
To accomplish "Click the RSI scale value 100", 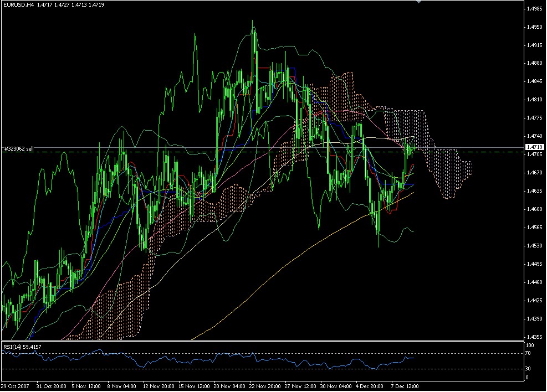I will pyautogui.click(x=530, y=345).
